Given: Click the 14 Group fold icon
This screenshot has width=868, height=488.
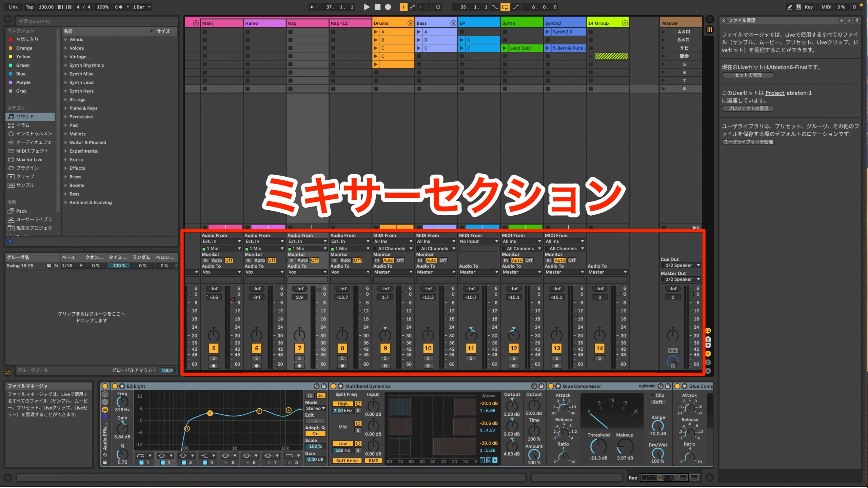Looking at the screenshot, I should [625, 23].
